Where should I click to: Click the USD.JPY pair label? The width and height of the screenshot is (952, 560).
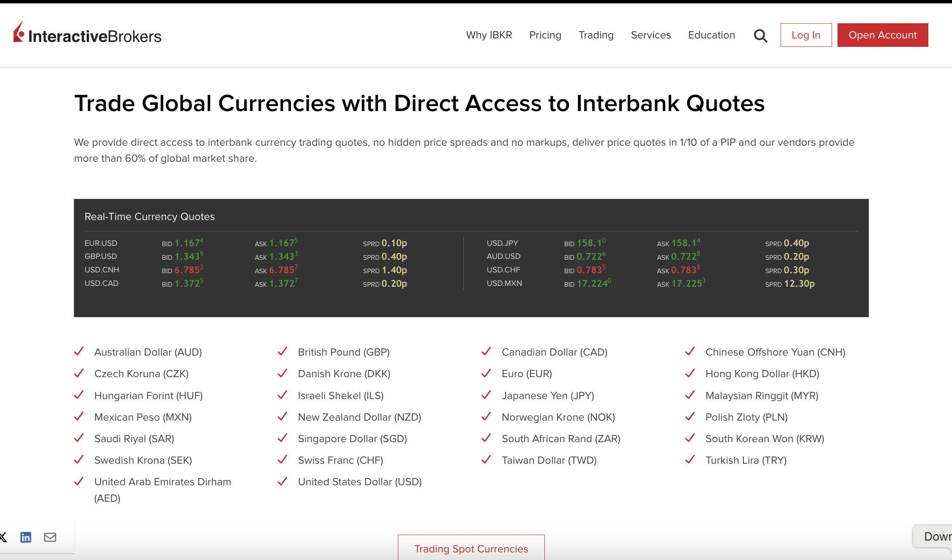(x=502, y=243)
